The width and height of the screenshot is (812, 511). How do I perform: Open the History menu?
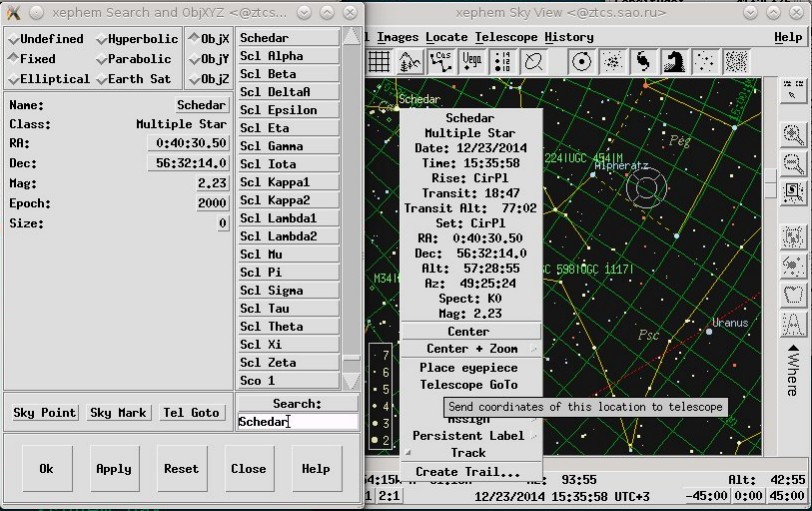pyautogui.click(x=569, y=37)
